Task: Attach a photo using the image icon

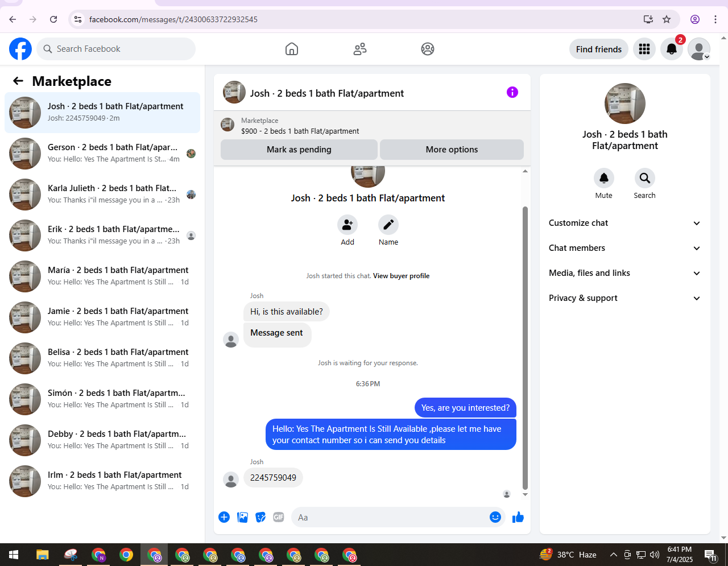Action: pyautogui.click(x=242, y=517)
